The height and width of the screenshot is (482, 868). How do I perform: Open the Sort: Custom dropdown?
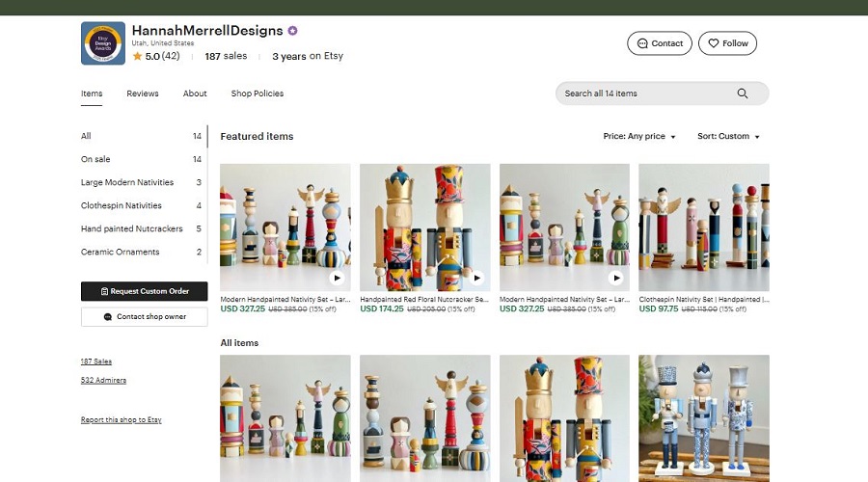728,137
